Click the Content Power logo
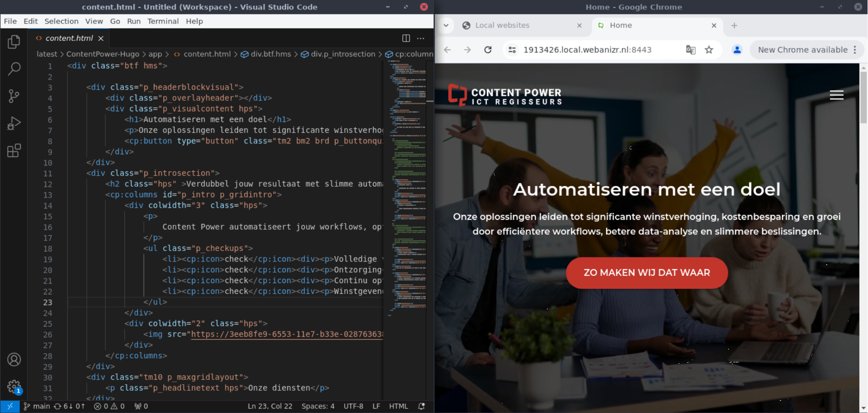The width and height of the screenshot is (868, 413). 504,95
